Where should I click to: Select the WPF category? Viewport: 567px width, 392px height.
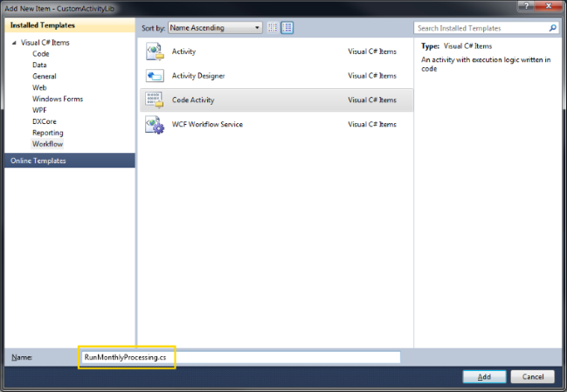(39, 110)
